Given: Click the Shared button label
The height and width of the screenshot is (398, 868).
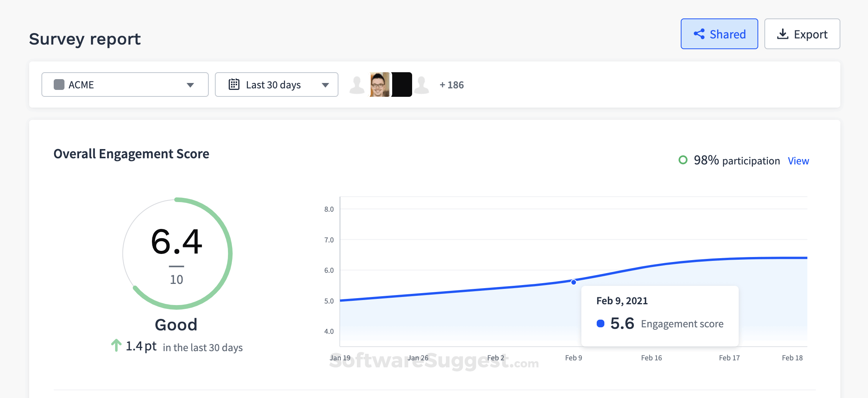Looking at the screenshot, I should click(728, 34).
